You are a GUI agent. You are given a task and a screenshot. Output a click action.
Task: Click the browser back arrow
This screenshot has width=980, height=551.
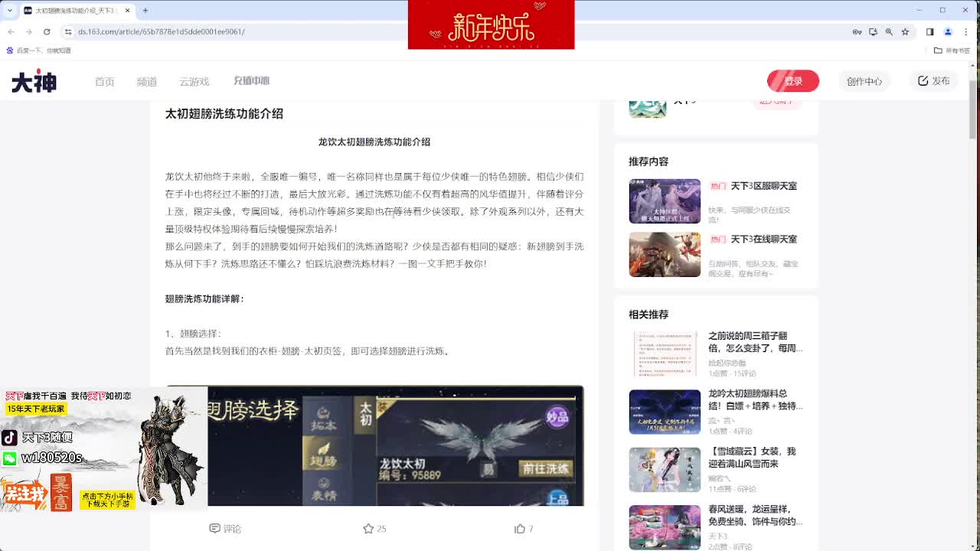(11, 31)
